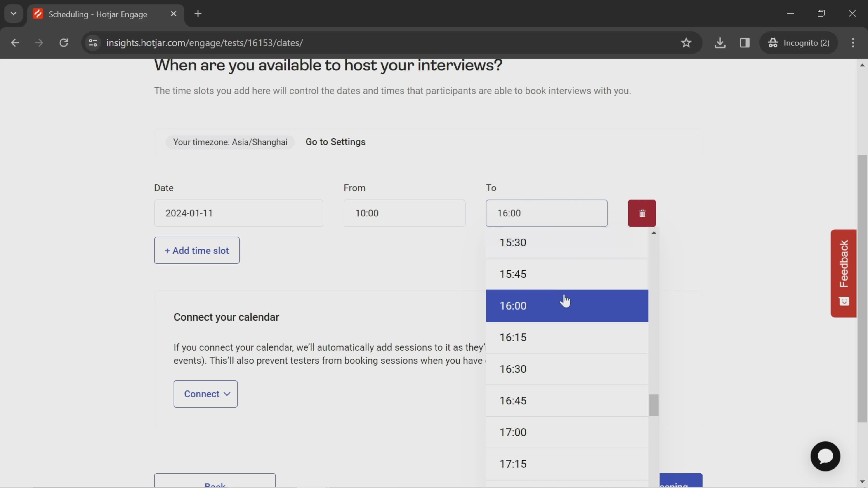This screenshot has width=868, height=488.
Task: Select the date input field
Action: click(x=238, y=213)
